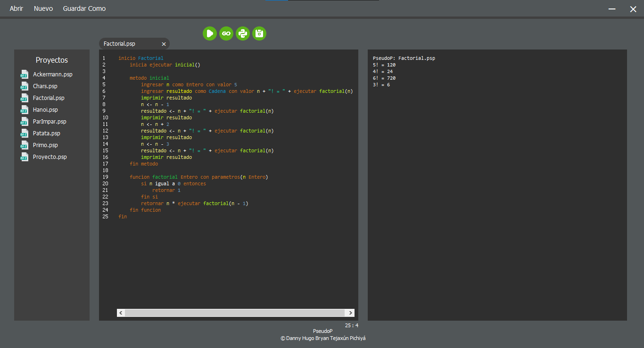Click the 'fin metodo' code line

pyautogui.click(x=144, y=164)
